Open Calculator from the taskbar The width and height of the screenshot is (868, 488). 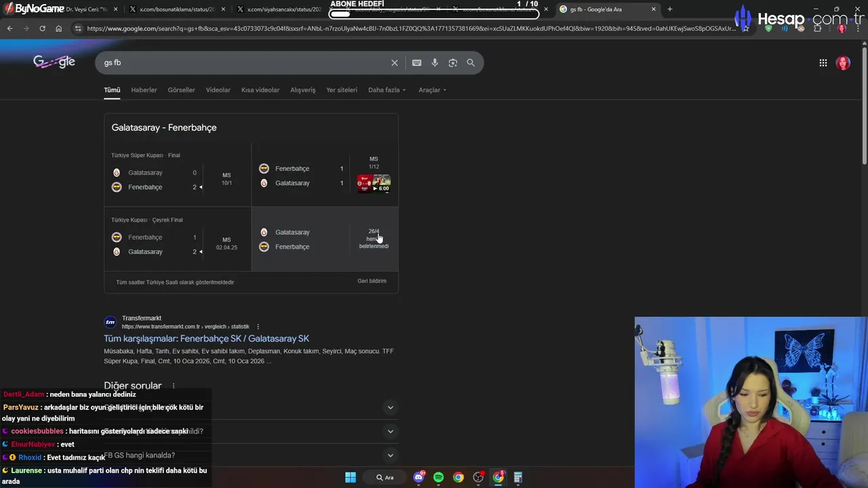point(517,477)
